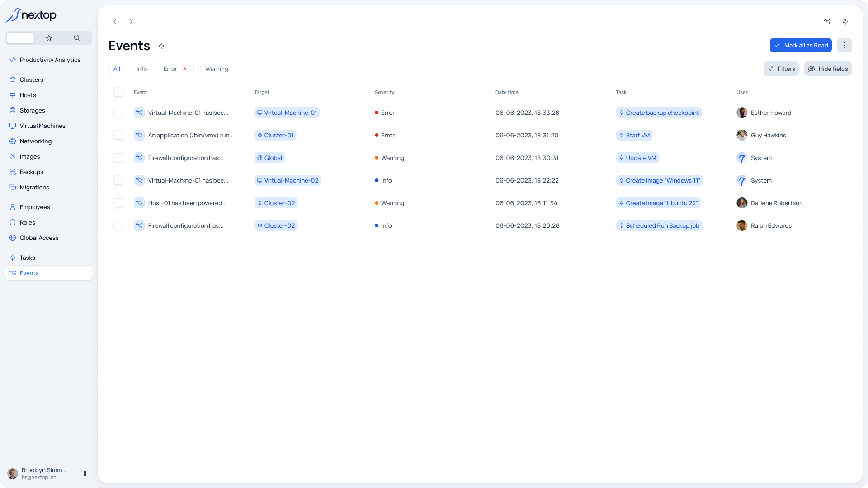Screen dimensions: 868x488
Task: Open Hosts in the sidebar
Action: click(49, 95)
